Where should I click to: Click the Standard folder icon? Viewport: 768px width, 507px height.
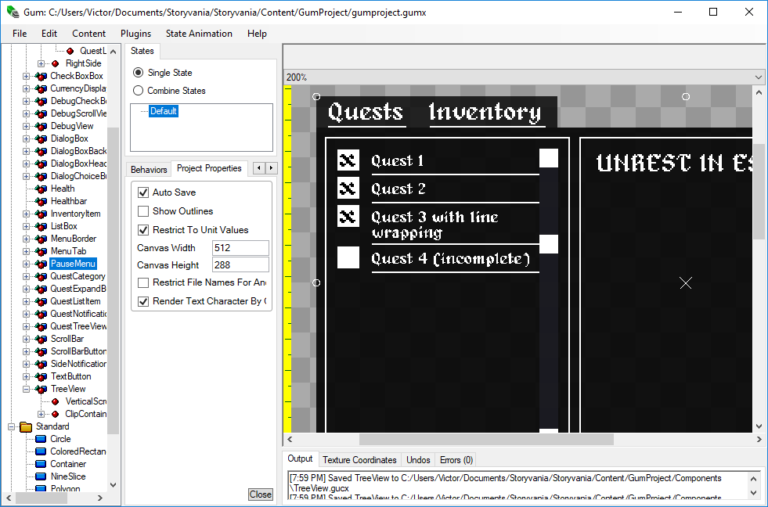[x=25, y=426]
